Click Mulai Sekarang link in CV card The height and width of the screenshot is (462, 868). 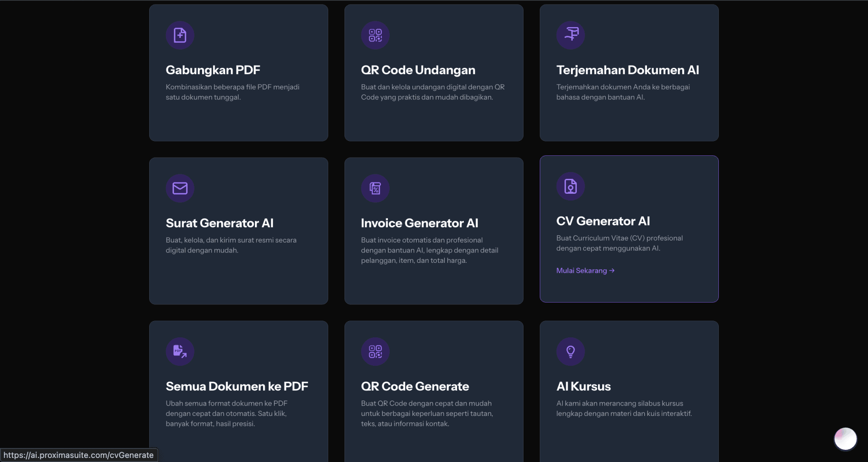tap(585, 271)
